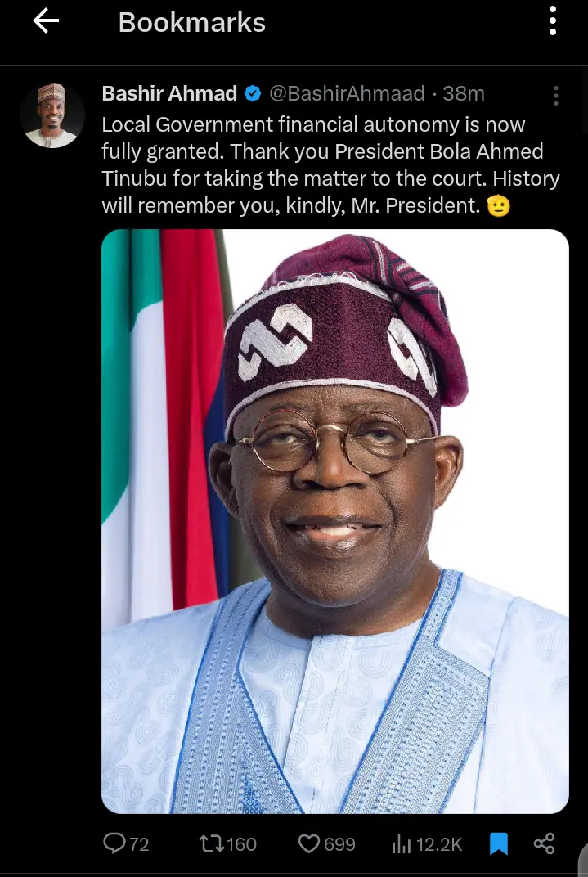Share the tweet using the share icon
Screen dimensions: 588x877
tap(544, 843)
